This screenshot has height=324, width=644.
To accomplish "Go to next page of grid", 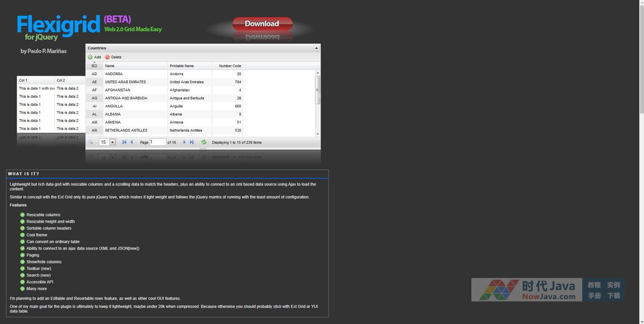I will tap(184, 142).
